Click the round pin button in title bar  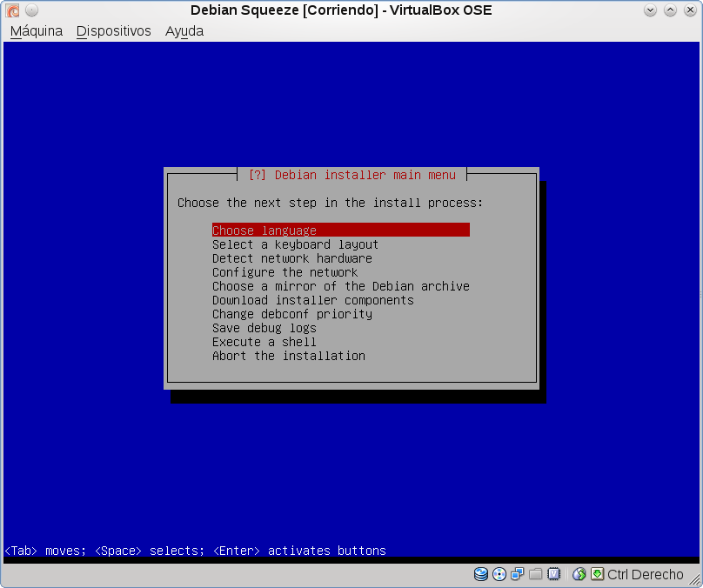coord(31,10)
